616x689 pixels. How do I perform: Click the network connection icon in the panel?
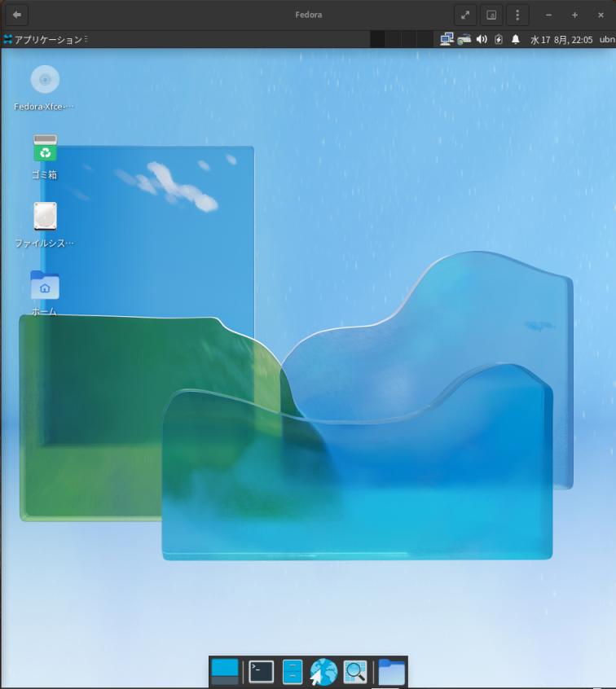point(447,40)
